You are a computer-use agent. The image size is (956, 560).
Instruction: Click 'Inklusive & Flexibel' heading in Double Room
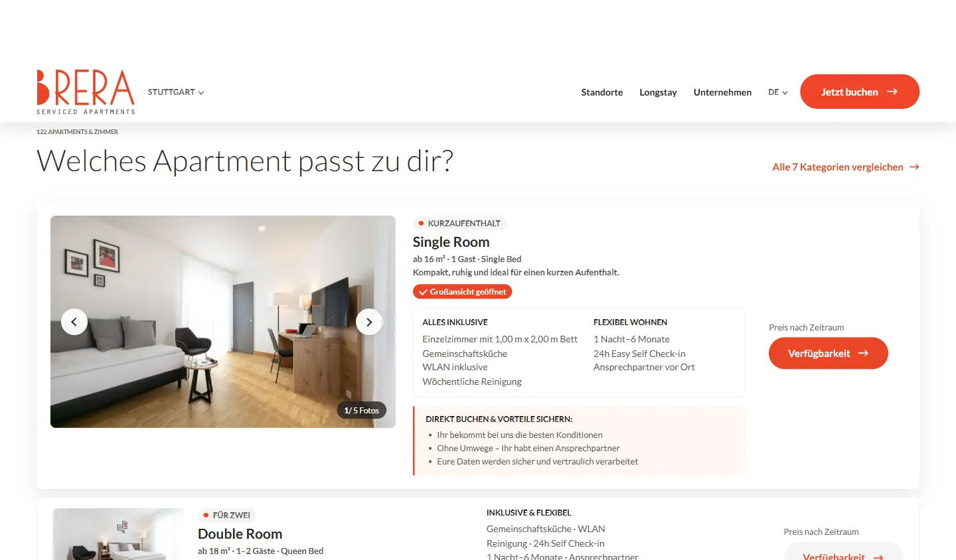(x=528, y=513)
